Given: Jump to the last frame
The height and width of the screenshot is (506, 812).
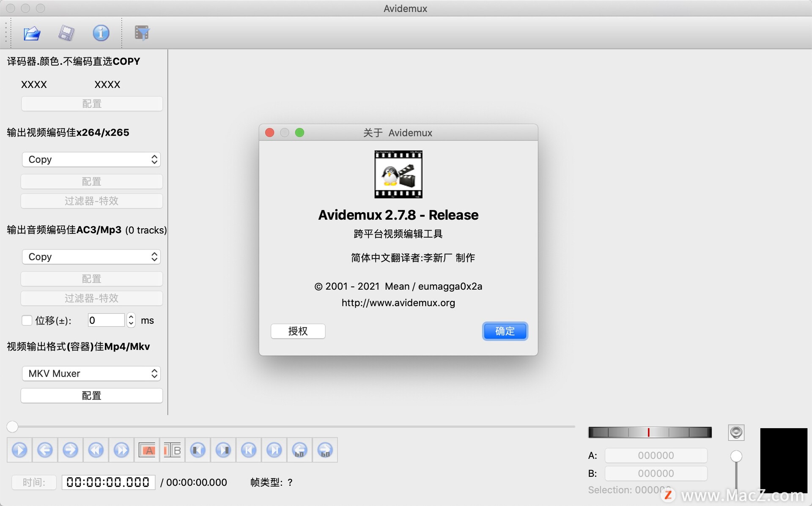Looking at the screenshot, I should point(274,450).
